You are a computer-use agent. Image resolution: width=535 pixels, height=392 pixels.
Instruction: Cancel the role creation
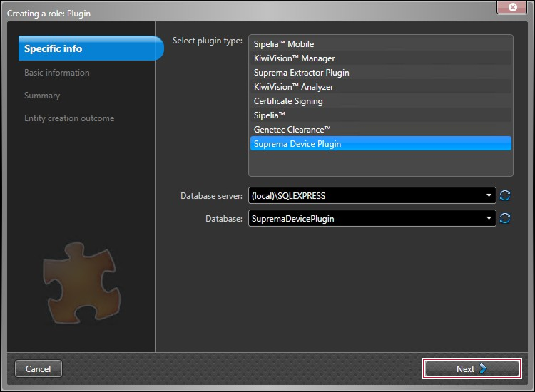[39, 368]
